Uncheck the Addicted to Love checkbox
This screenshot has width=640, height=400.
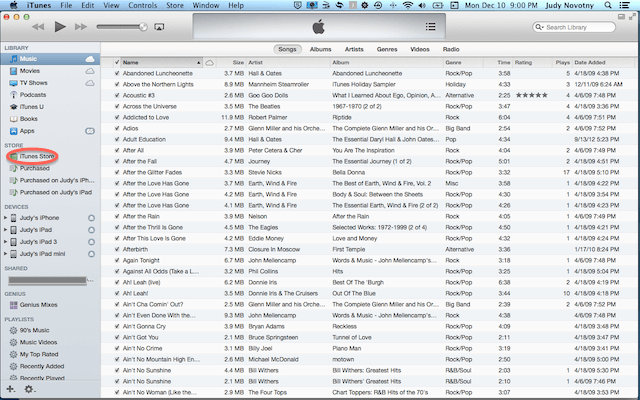pyautogui.click(x=117, y=118)
